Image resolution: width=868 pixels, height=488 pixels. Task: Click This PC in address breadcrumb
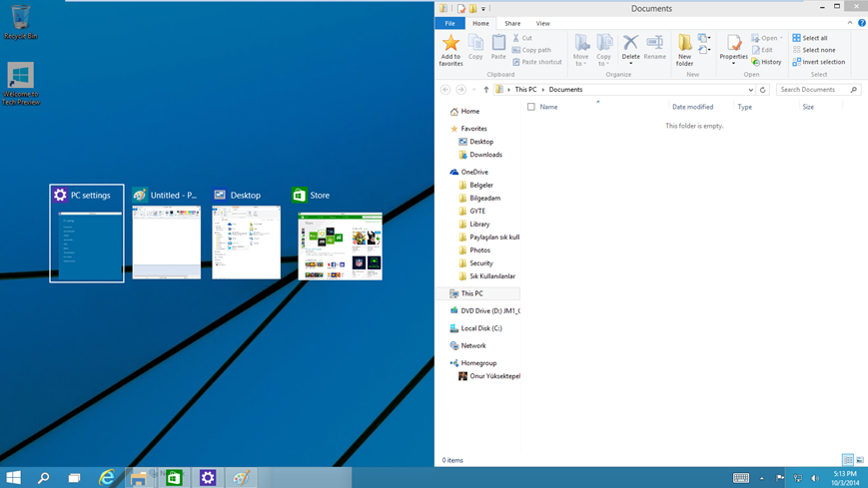pos(525,90)
